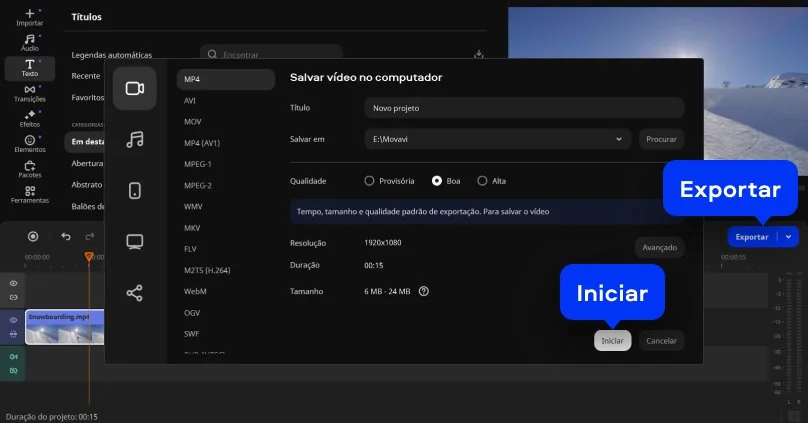Image resolution: width=808 pixels, height=423 pixels.
Task: Toggle video track visibility eye icon
Action: (14, 320)
